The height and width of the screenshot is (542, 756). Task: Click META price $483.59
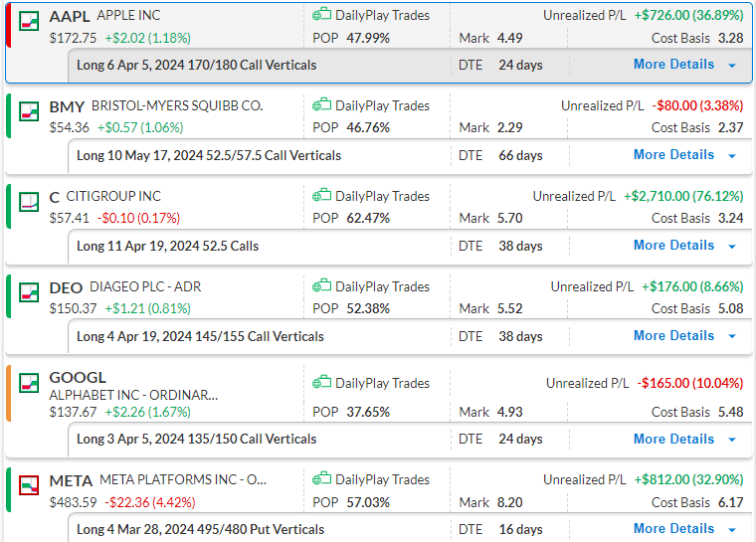point(73,502)
